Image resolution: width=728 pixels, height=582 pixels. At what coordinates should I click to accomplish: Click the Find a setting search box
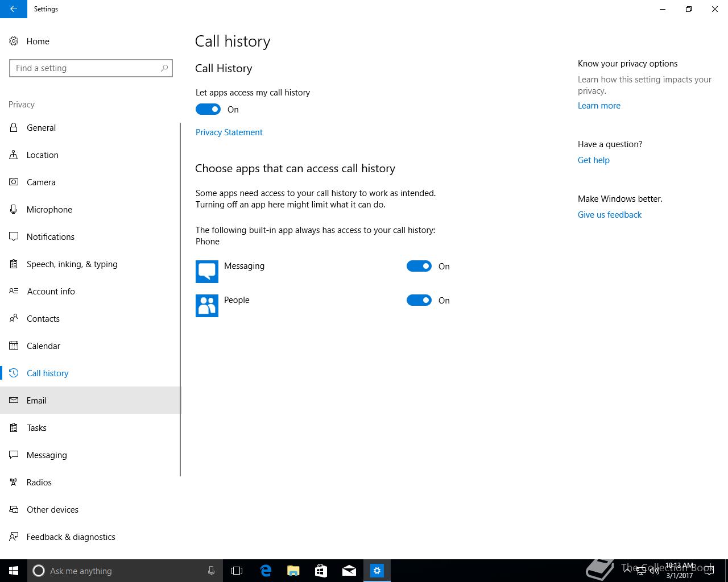click(x=91, y=68)
